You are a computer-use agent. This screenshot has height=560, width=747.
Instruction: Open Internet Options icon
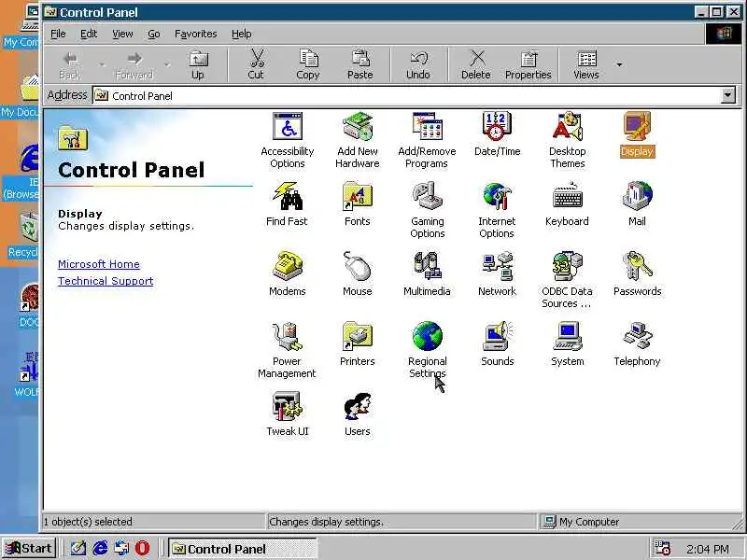[497, 210]
